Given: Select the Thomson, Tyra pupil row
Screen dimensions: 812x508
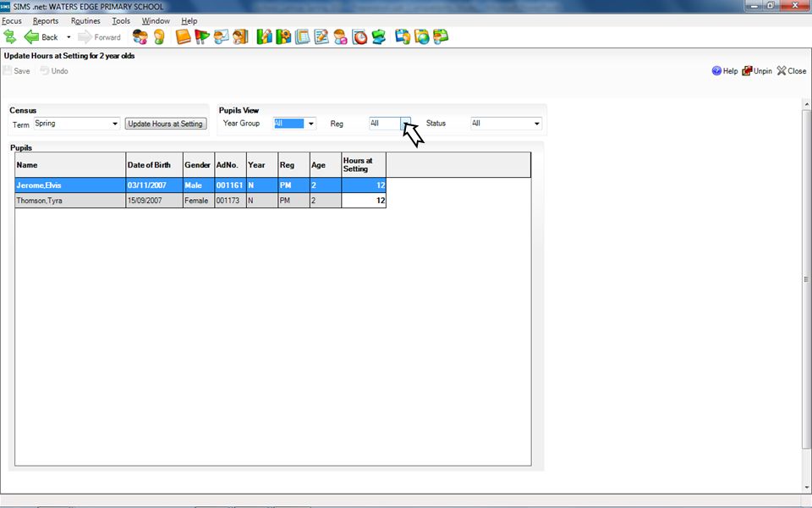Looking at the screenshot, I should [200, 201].
